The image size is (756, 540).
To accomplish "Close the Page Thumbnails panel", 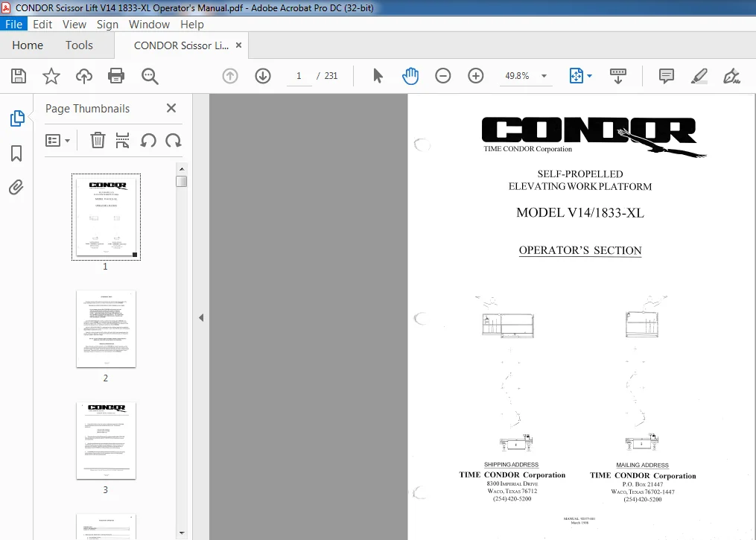I will click(171, 108).
